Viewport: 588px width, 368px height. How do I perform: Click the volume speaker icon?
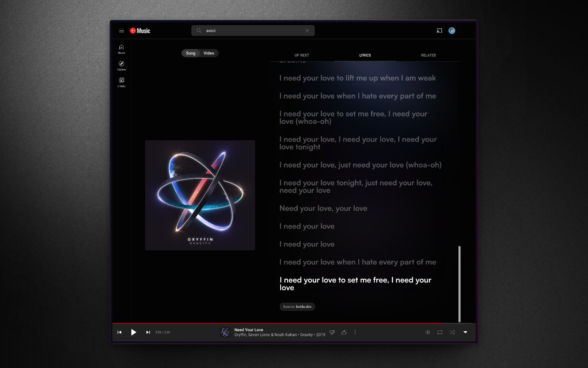pyautogui.click(x=428, y=332)
